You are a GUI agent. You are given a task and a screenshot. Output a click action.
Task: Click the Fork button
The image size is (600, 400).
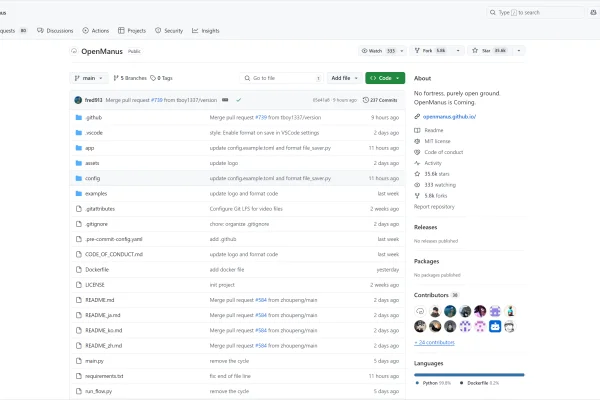coord(432,51)
